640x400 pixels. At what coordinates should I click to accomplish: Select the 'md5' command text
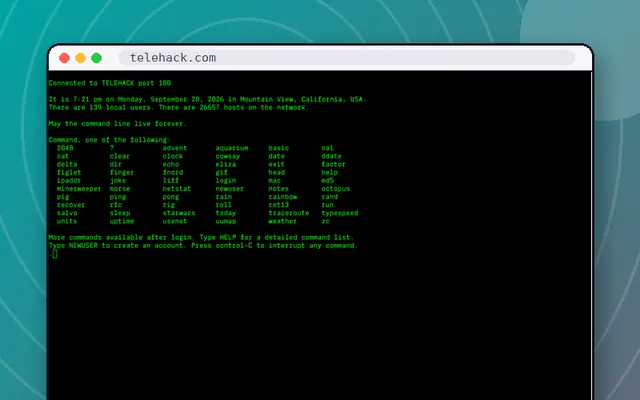coord(327,180)
